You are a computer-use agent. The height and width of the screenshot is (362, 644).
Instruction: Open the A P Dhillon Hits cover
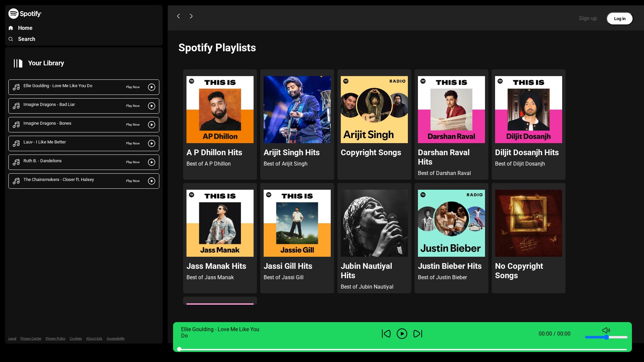[x=220, y=110]
